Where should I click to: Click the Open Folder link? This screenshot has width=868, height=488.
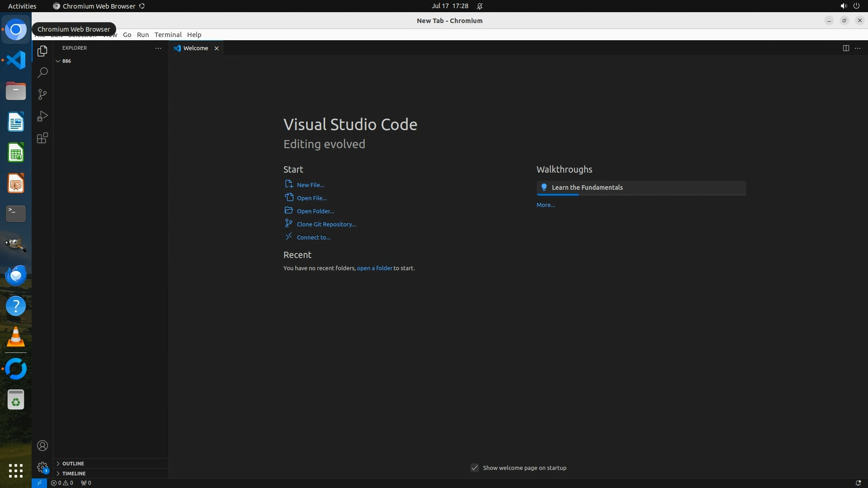(315, 211)
